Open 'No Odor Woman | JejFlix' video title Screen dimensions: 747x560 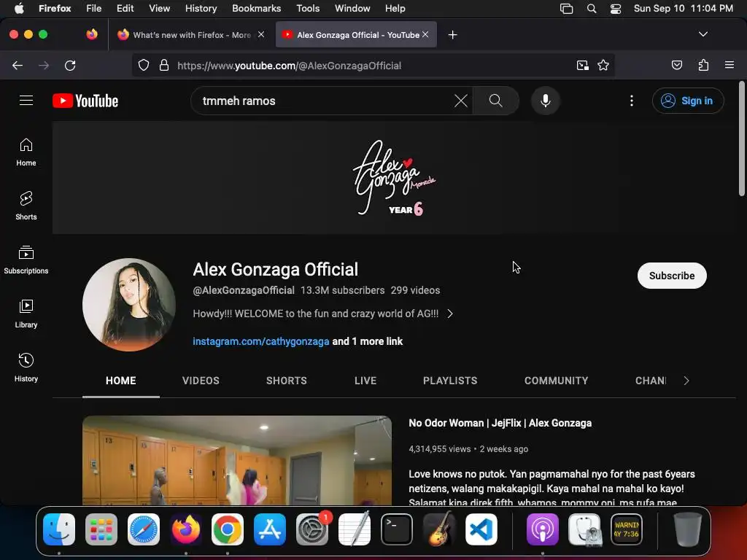(500, 423)
